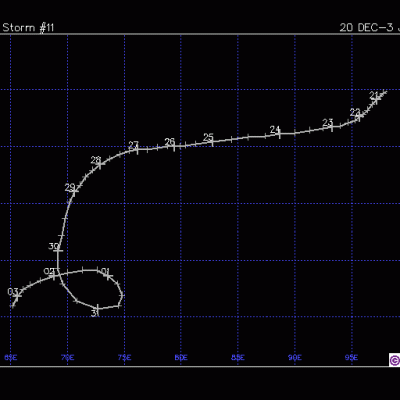This screenshot has height=400, width=400.
Task: Select the day 22 track marker
Action: [359, 116]
